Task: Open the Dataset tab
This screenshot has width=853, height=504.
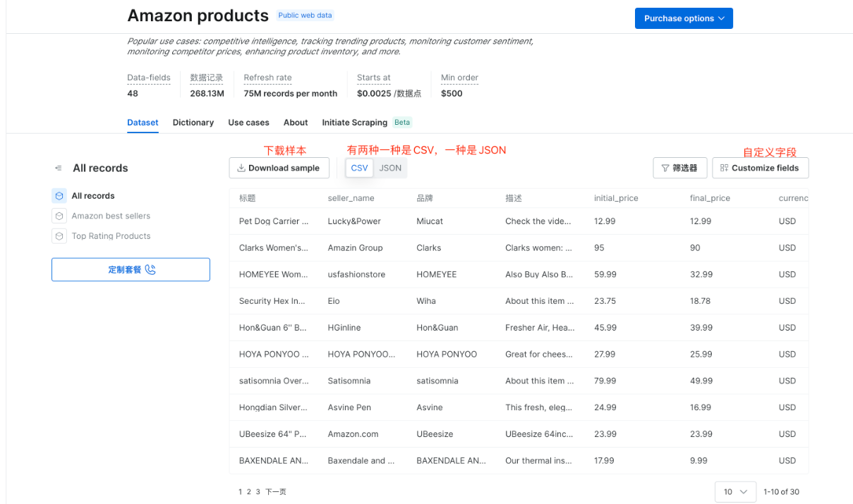Action: click(x=143, y=123)
